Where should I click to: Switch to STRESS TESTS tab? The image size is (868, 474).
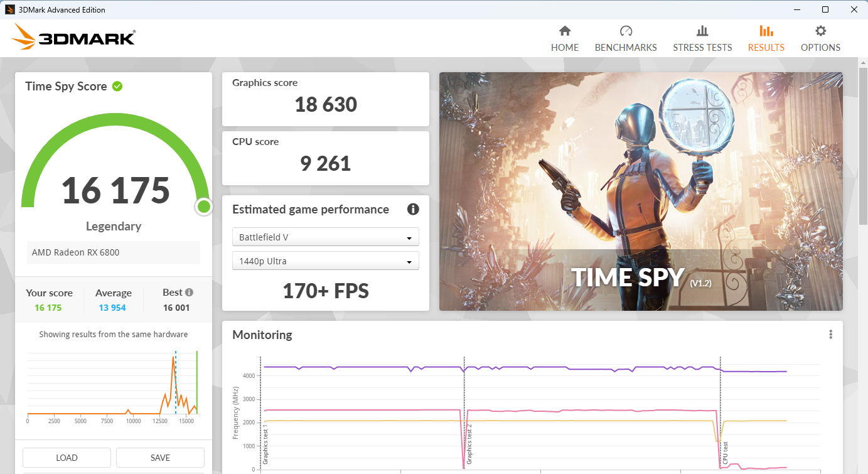(x=702, y=39)
